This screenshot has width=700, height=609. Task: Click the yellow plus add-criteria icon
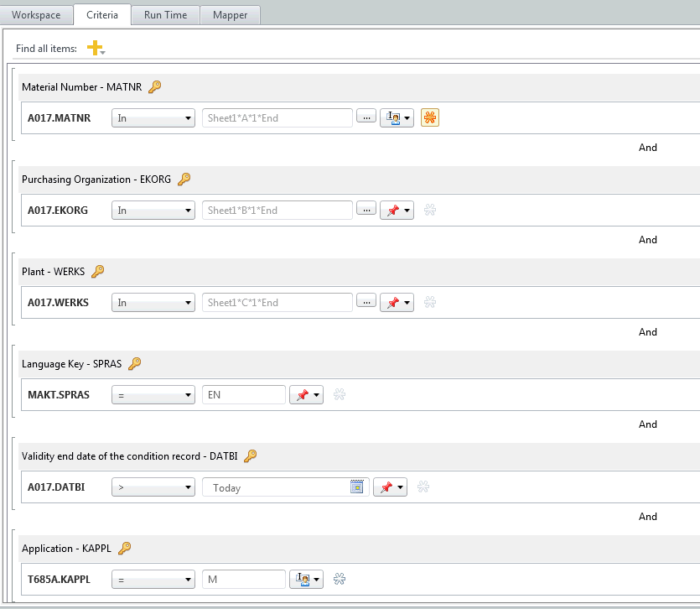point(95,48)
